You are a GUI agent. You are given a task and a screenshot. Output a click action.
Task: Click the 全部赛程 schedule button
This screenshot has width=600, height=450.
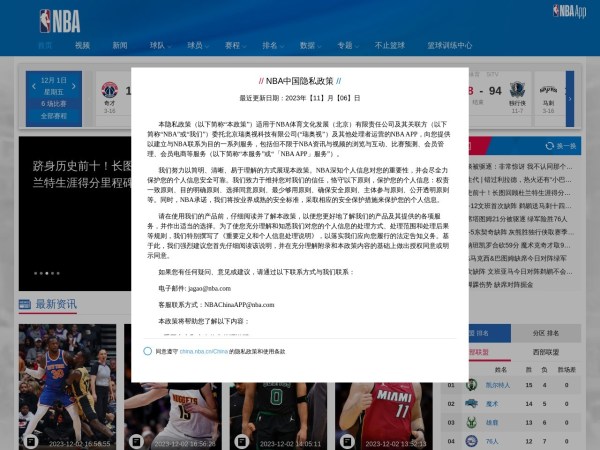coord(53,115)
